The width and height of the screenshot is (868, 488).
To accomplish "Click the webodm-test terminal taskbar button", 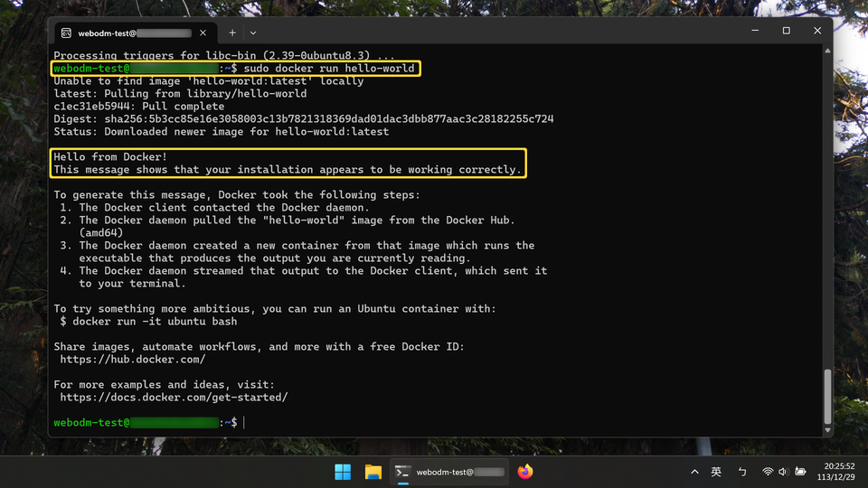I will (449, 472).
